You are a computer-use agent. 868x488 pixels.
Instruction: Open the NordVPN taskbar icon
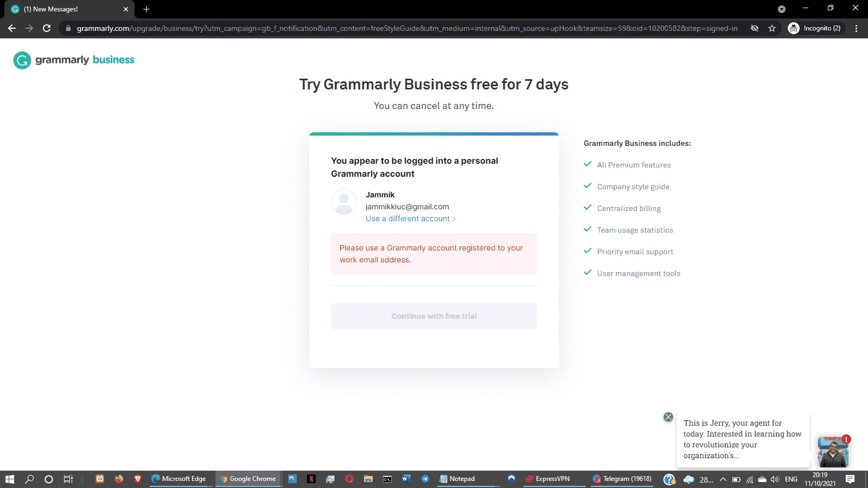pyautogui.click(x=511, y=479)
